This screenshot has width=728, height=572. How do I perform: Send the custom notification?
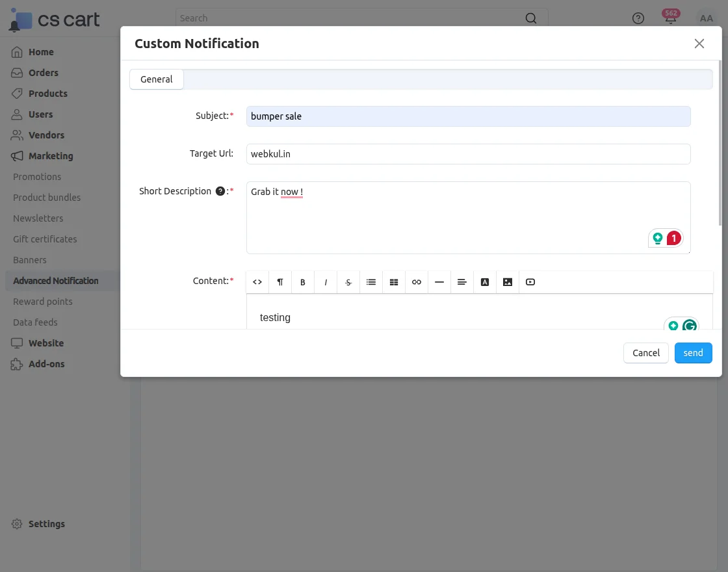click(x=693, y=352)
